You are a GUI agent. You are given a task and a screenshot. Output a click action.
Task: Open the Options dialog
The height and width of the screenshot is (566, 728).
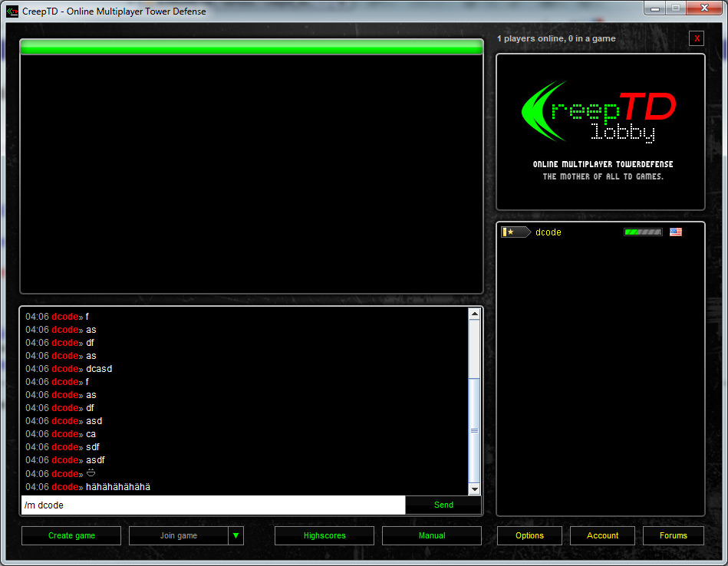click(x=529, y=535)
